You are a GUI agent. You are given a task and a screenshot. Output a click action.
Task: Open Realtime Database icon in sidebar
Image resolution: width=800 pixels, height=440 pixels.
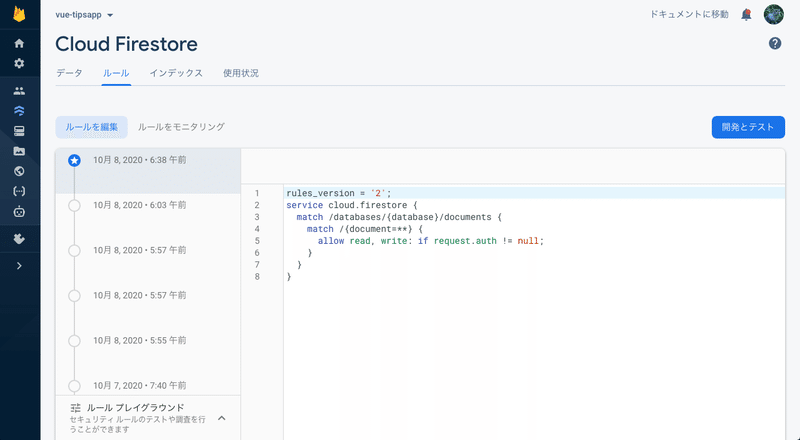(x=19, y=131)
